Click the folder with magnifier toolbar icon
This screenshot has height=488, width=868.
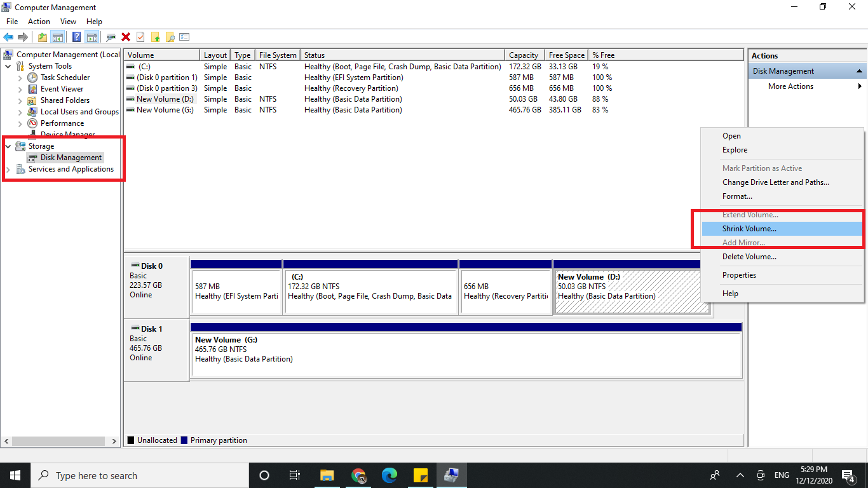tap(170, 37)
